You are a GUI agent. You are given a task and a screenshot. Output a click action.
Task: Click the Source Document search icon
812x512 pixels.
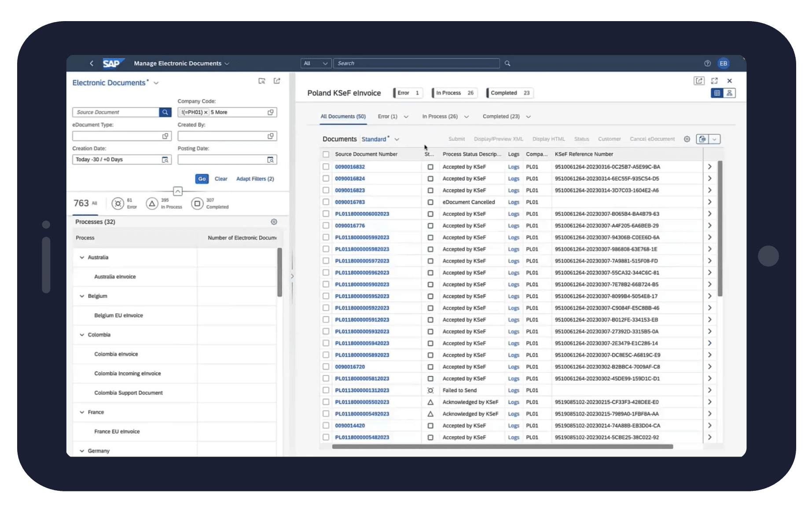(165, 112)
